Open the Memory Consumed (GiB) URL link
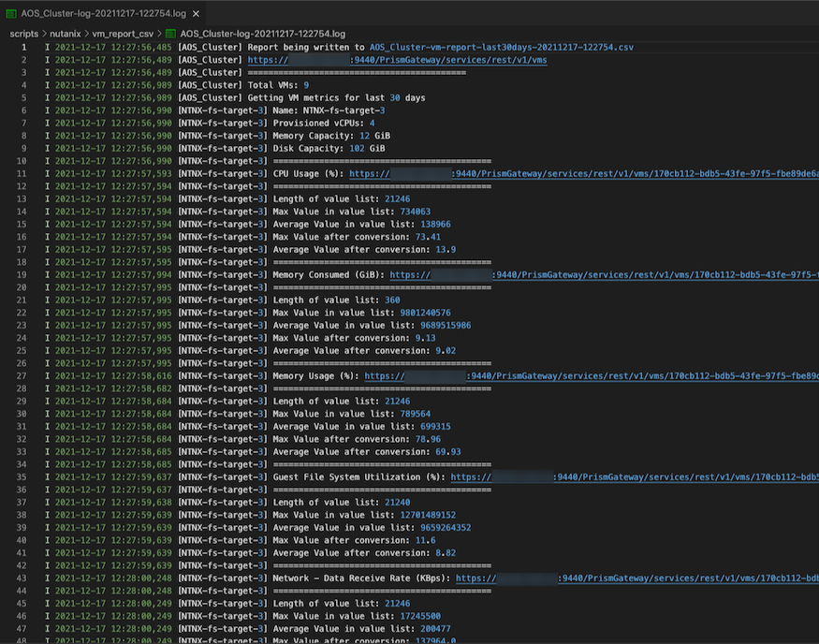 (604, 275)
